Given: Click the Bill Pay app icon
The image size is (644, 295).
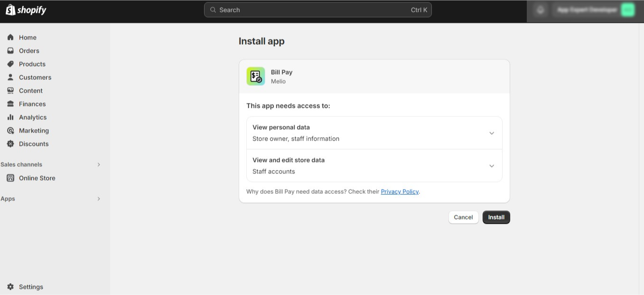Looking at the screenshot, I should pos(256,76).
